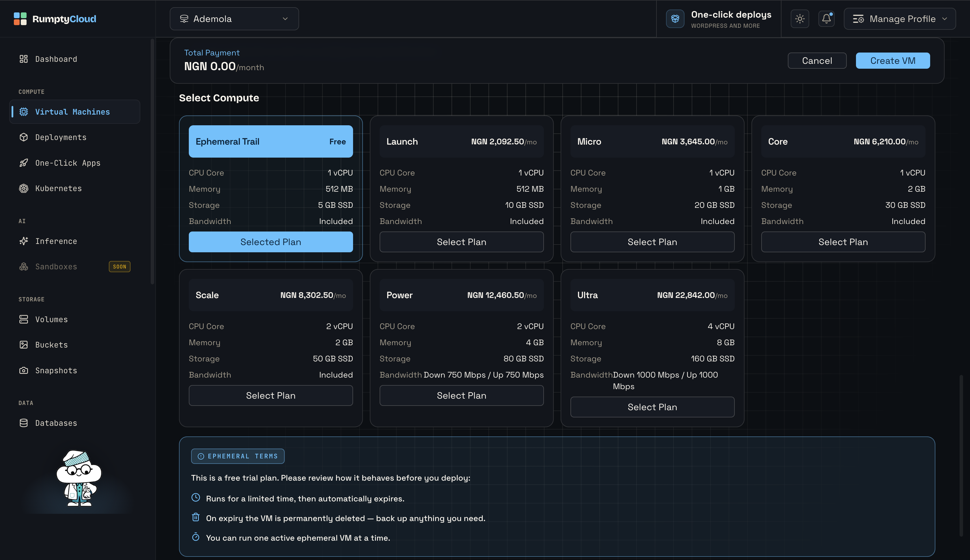
Task: Open the Volumes storage icon
Action: point(24,319)
